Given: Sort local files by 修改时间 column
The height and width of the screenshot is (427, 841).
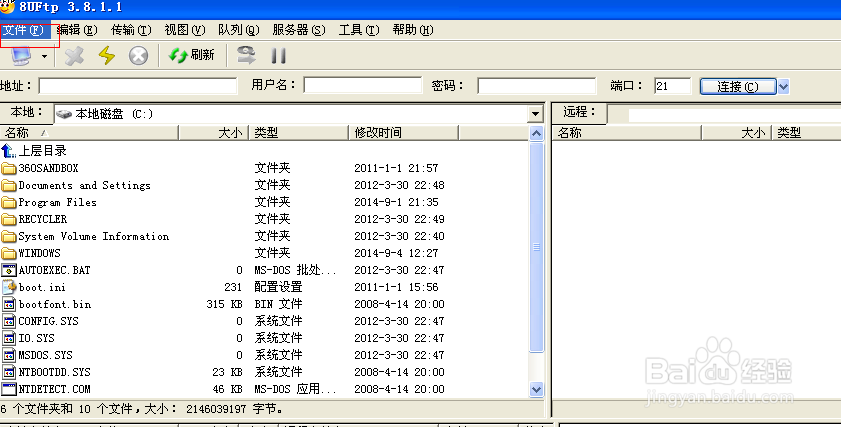Looking at the screenshot, I should 403,132.
